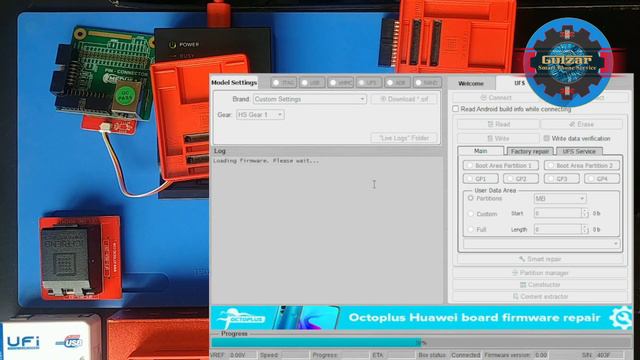Viewport: 640px width, 360px height.
Task: Click the Length field spinner arrows
Action: click(585, 229)
